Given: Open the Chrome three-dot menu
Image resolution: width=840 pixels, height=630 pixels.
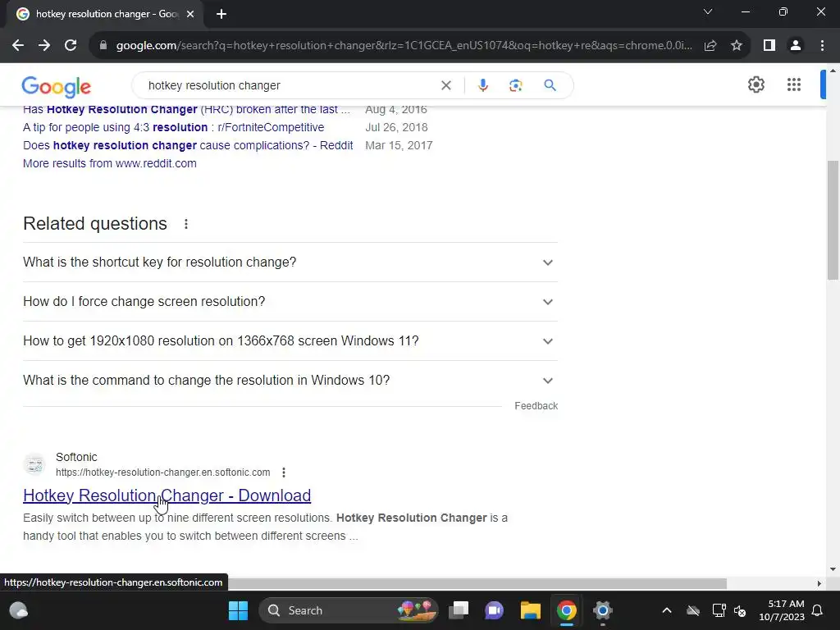Looking at the screenshot, I should pyautogui.click(x=822, y=46).
